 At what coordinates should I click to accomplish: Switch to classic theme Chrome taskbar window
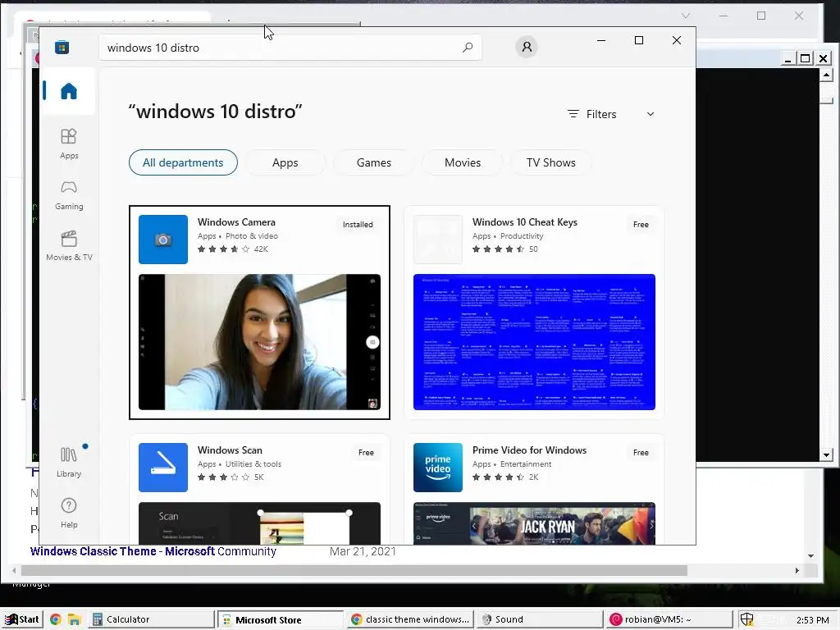[x=410, y=619]
